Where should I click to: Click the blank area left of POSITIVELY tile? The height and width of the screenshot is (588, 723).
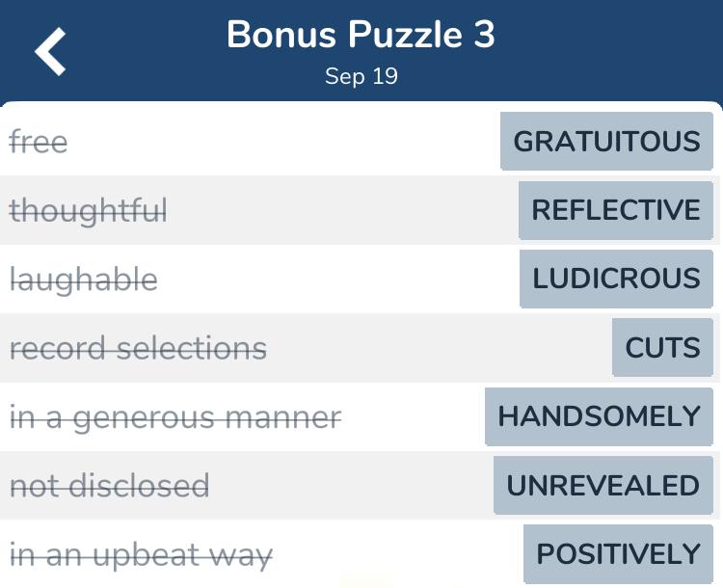pos(396,554)
